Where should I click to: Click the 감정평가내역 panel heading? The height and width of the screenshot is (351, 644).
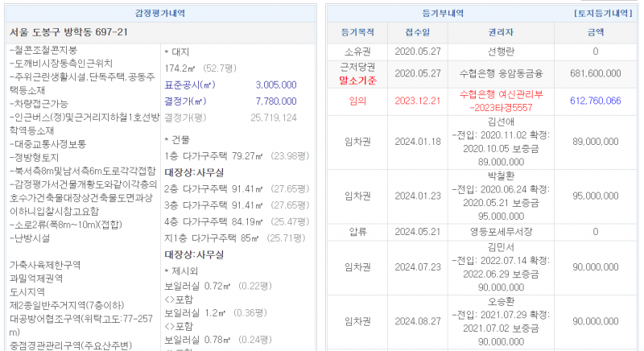pos(163,14)
